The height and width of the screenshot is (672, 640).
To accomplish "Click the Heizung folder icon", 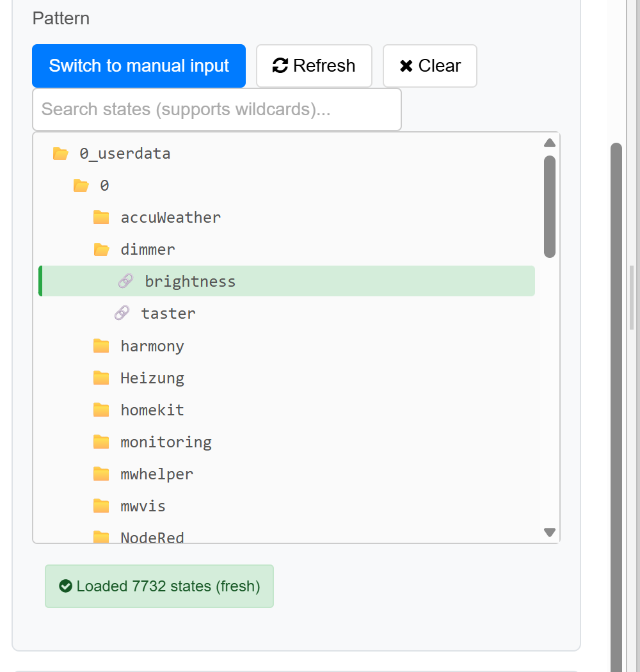I will pos(101,378).
